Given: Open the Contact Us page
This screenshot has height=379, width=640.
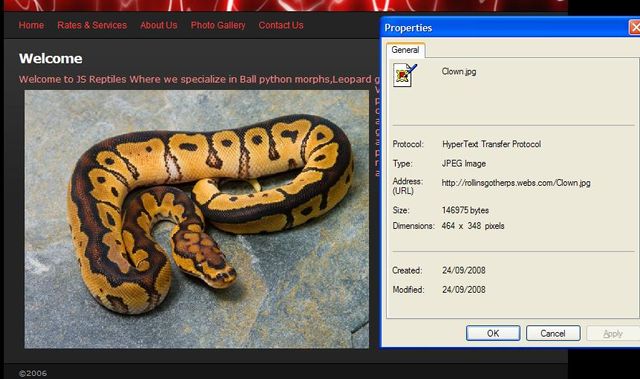Looking at the screenshot, I should click(281, 25).
